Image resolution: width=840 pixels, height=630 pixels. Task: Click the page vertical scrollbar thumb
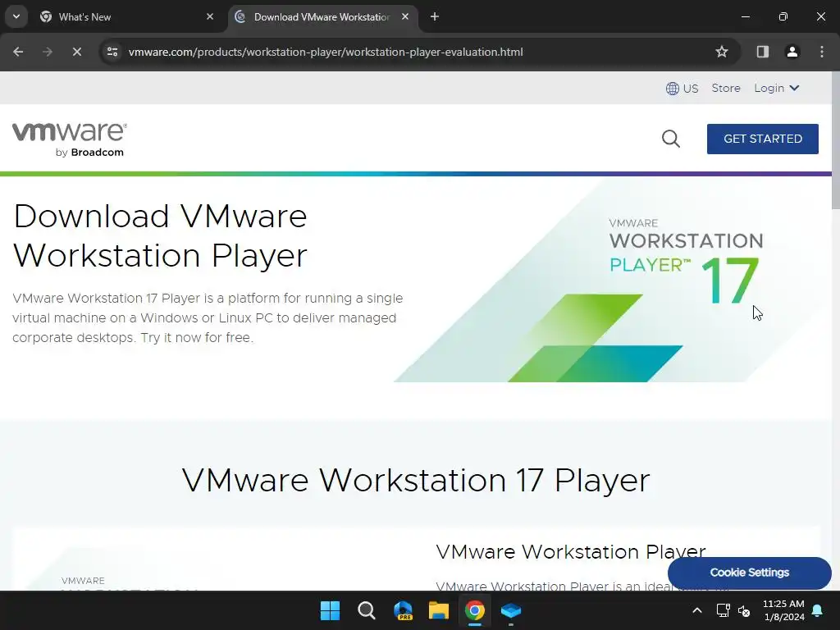[836, 140]
